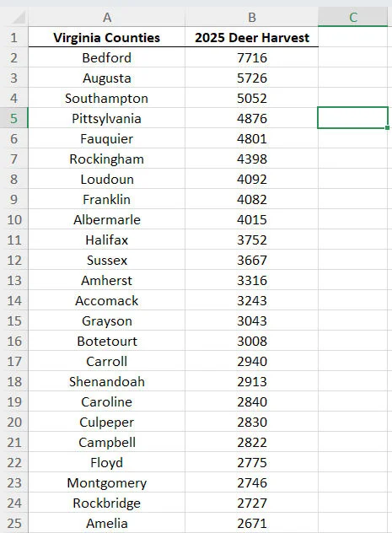The width and height of the screenshot is (392, 533).
Task: Click the Shenandoah cell
Action: pyautogui.click(x=107, y=381)
